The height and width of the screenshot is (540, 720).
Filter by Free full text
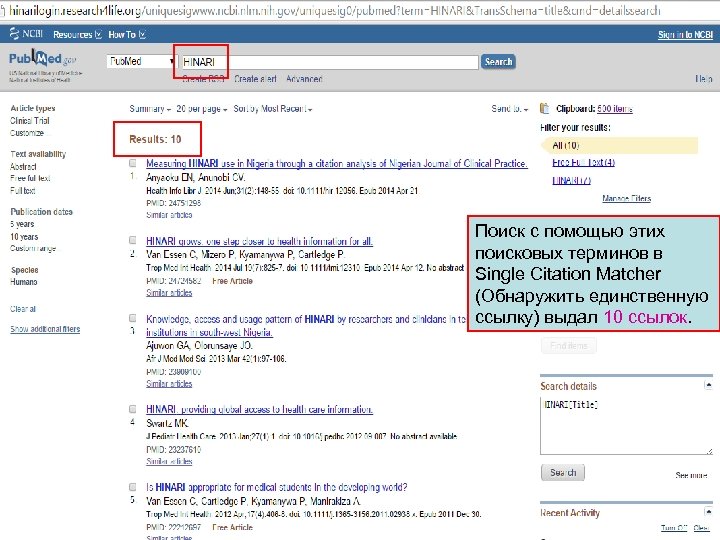pyautogui.click(x=30, y=178)
